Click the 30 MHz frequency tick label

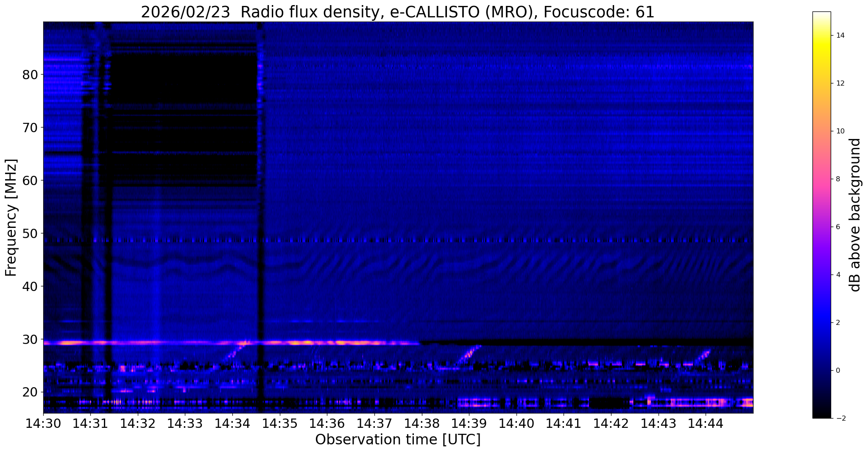(31, 339)
